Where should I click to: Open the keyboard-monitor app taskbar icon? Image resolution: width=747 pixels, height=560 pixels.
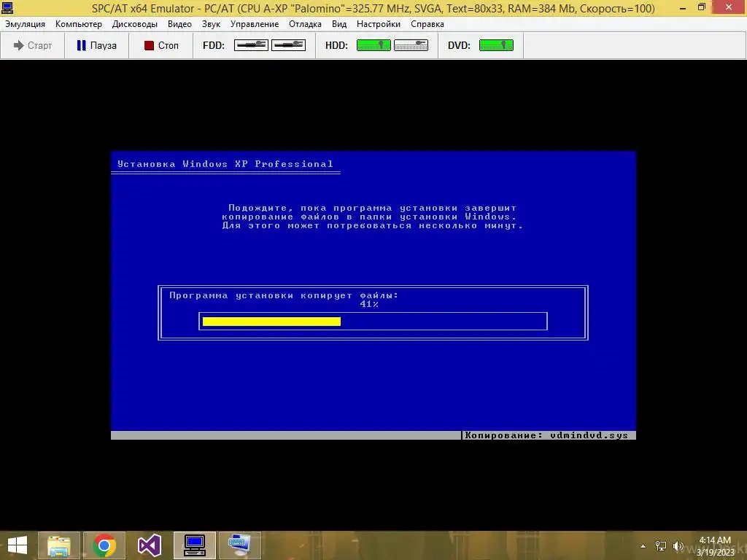[239, 545]
